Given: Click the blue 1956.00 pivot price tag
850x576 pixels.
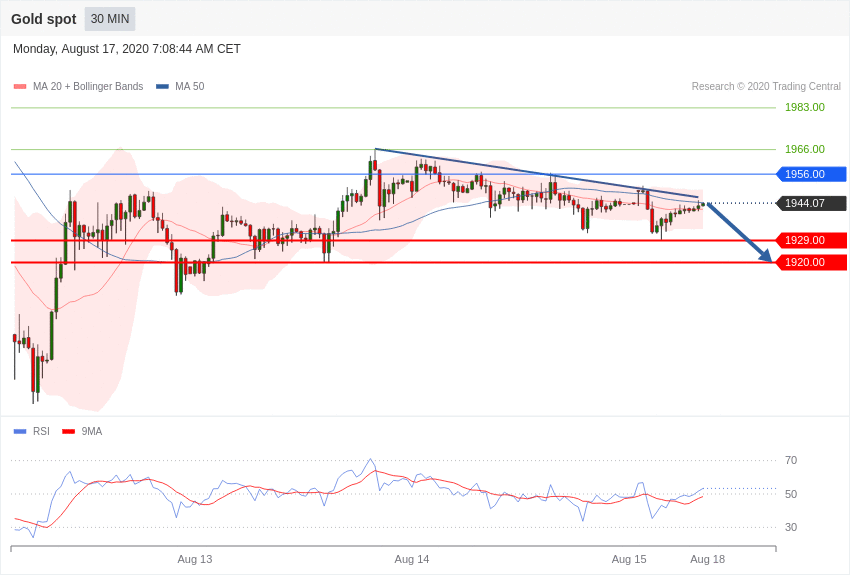Looking at the screenshot, I should (812, 174).
